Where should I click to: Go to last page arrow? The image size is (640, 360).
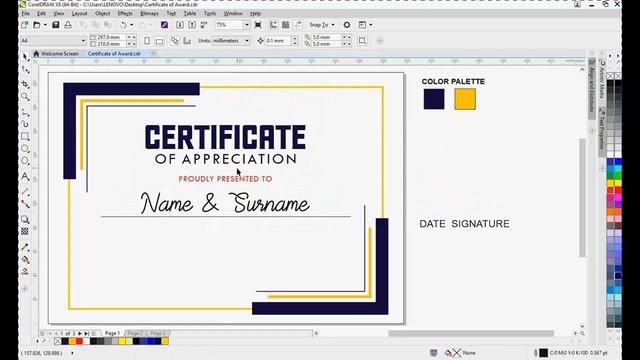[87, 333]
